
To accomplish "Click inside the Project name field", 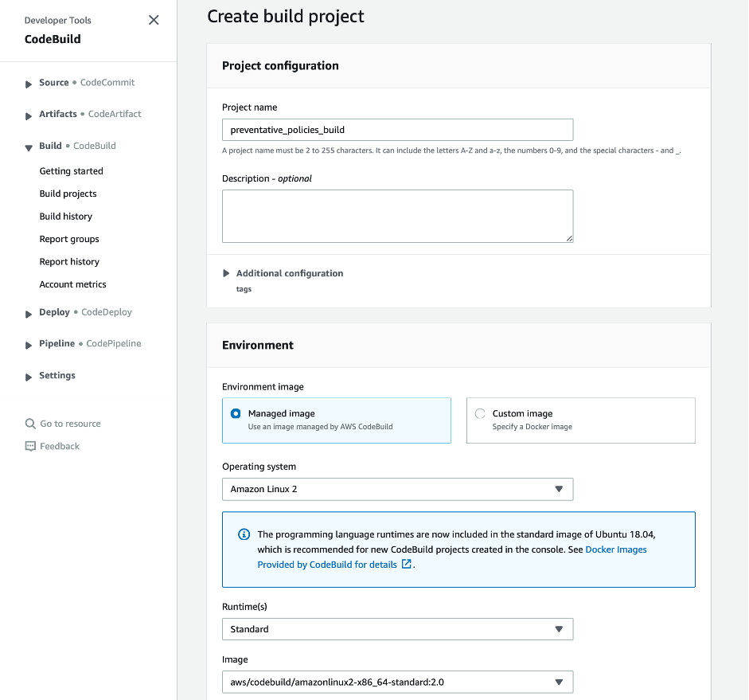I will 397,129.
